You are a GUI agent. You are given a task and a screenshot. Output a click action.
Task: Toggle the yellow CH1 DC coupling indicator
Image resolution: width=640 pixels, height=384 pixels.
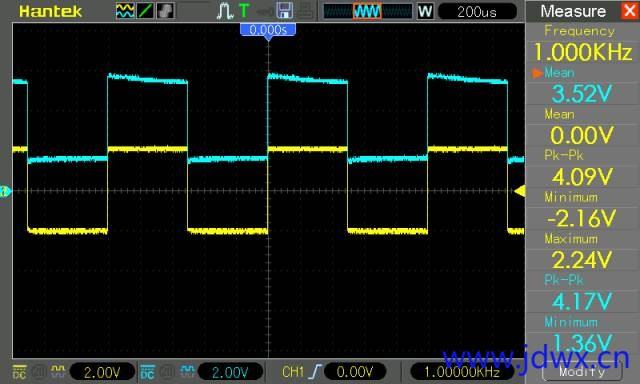point(19,372)
